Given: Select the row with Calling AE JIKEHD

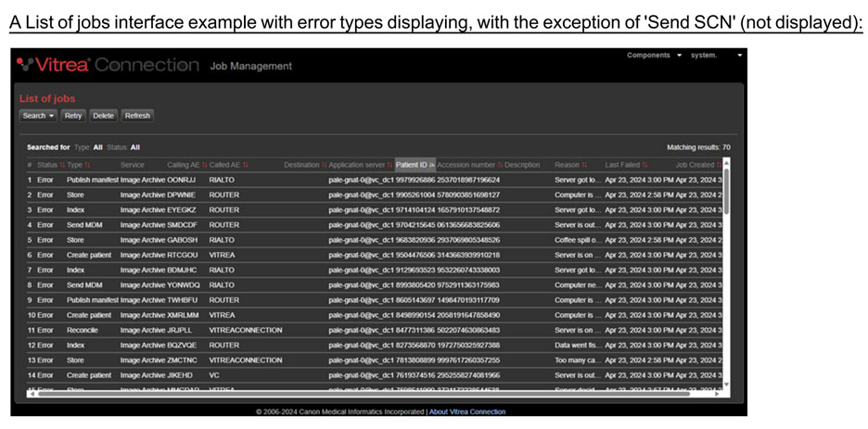Looking at the screenshot, I should (x=375, y=375).
